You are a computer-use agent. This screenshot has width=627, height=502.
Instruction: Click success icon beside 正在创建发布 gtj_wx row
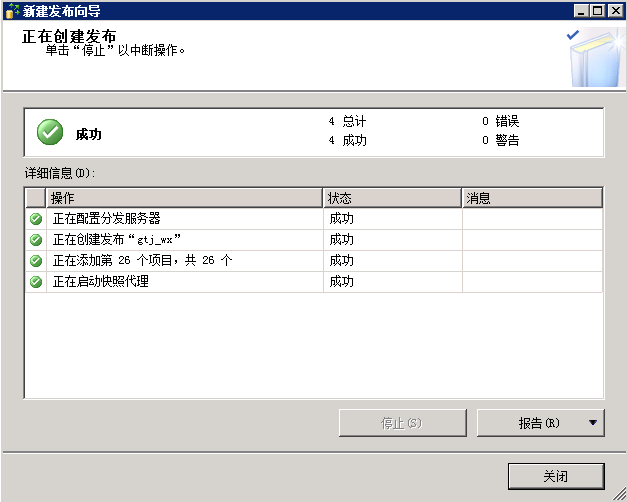click(x=36, y=240)
